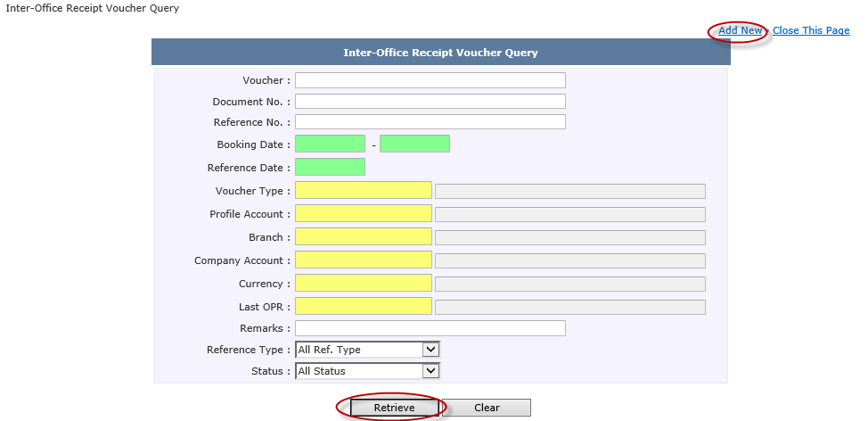The height and width of the screenshot is (421, 868).
Task: Click the Booking Date end field
Action: point(414,144)
